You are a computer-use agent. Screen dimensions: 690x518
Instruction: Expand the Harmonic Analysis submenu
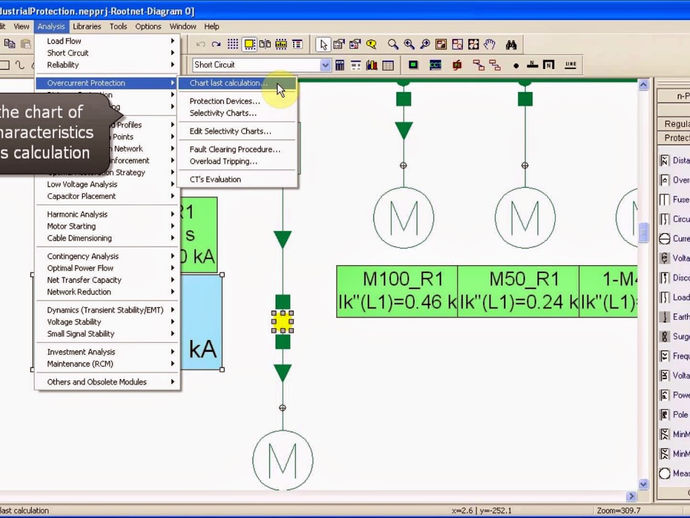coord(107,214)
